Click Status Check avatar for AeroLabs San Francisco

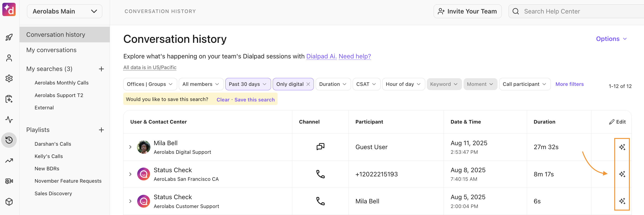143,174
